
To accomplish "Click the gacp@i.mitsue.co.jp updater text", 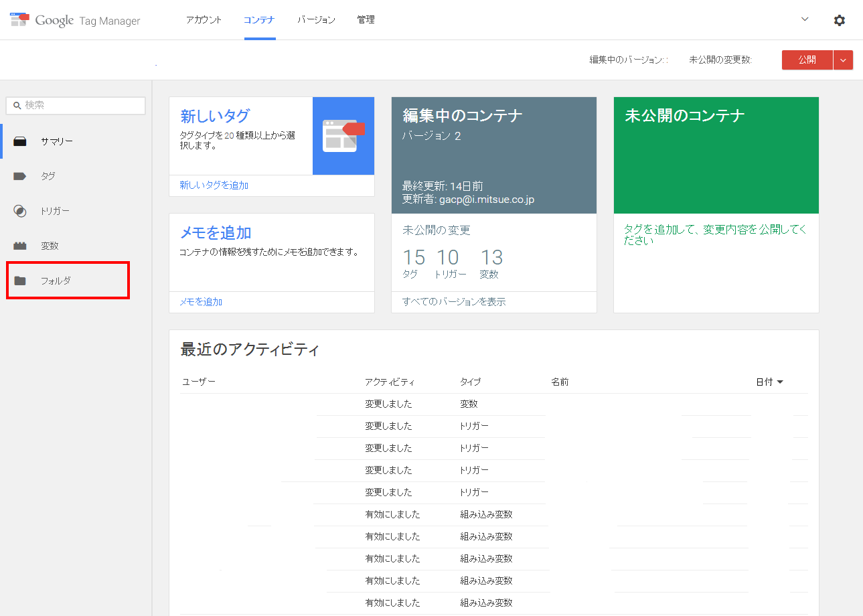I will pos(487,200).
